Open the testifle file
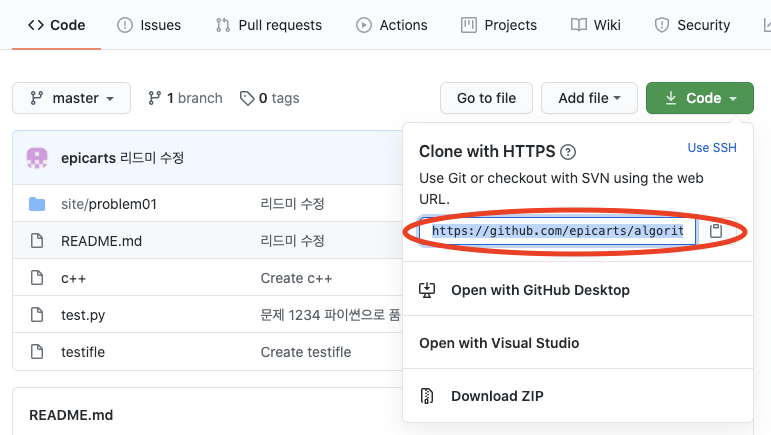The height and width of the screenshot is (435, 771). [x=83, y=352]
